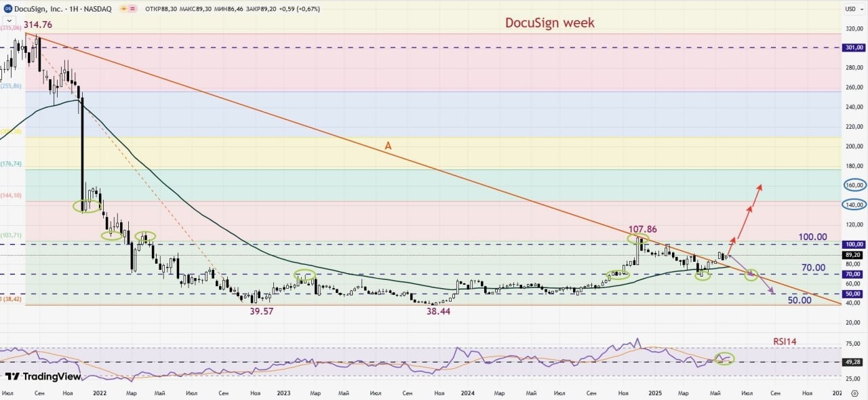Select the purple downward arrow toward 50.00
The height and width of the screenshot is (400, 868).
coord(751,275)
